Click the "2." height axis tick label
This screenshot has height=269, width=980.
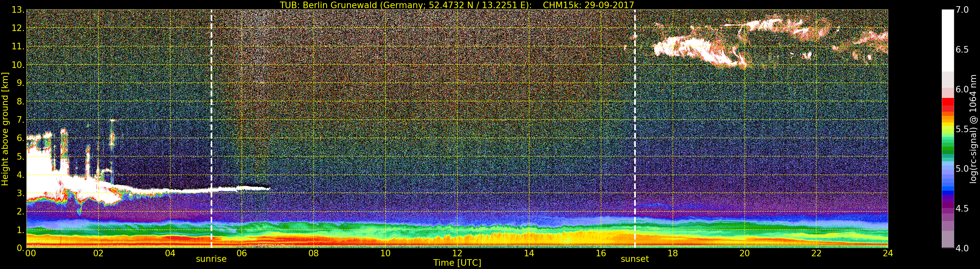(x=20, y=212)
